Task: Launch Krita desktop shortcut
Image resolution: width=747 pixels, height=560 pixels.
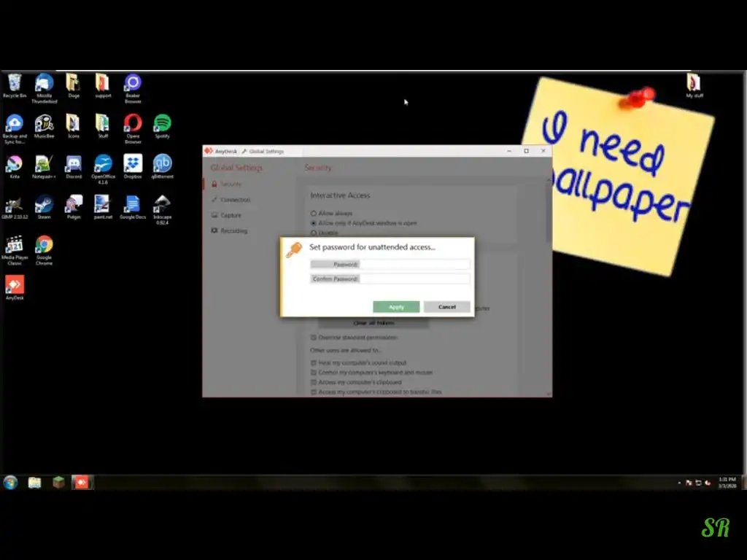Action: [x=15, y=167]
